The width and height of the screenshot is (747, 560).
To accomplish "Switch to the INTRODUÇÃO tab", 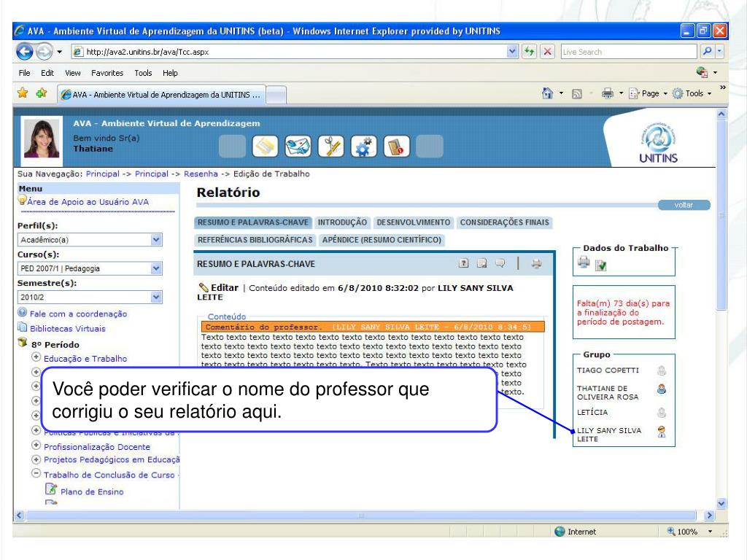I will pos(343,222).
